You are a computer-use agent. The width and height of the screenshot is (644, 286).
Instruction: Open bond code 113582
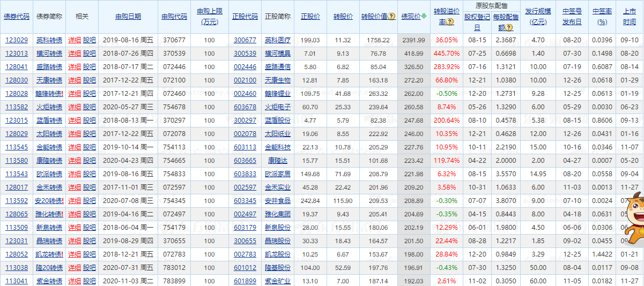click(17, 107)
